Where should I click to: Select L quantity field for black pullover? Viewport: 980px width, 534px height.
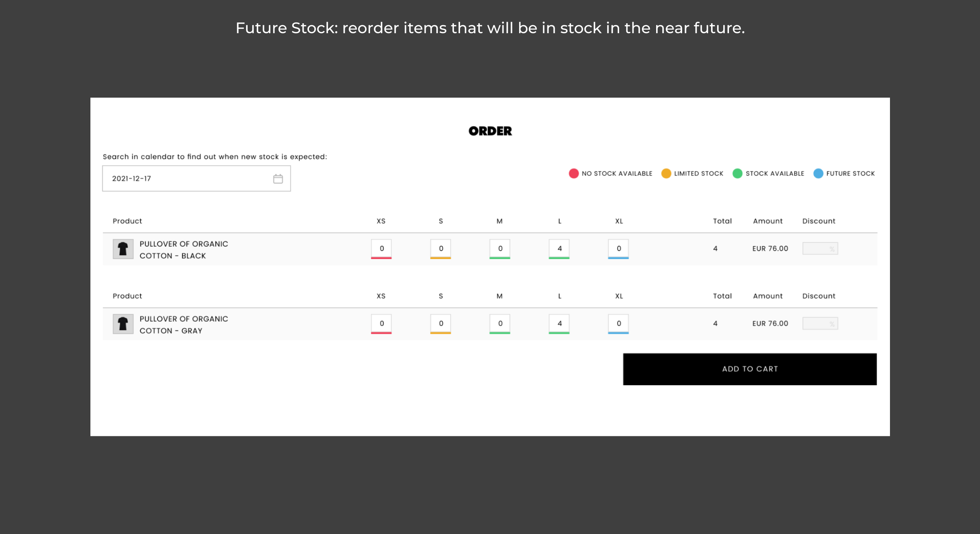(559, 249)
